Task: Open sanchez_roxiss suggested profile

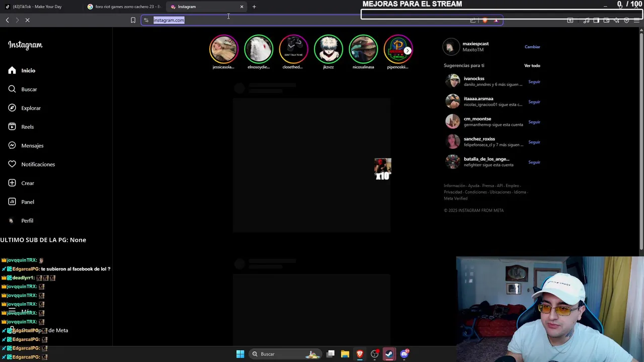Action: tap(479, 139)
